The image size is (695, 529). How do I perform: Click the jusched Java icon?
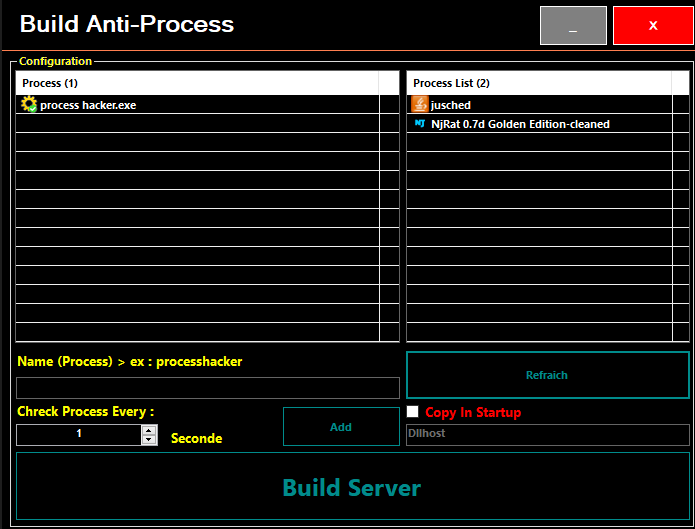click(x=420, y=104)
